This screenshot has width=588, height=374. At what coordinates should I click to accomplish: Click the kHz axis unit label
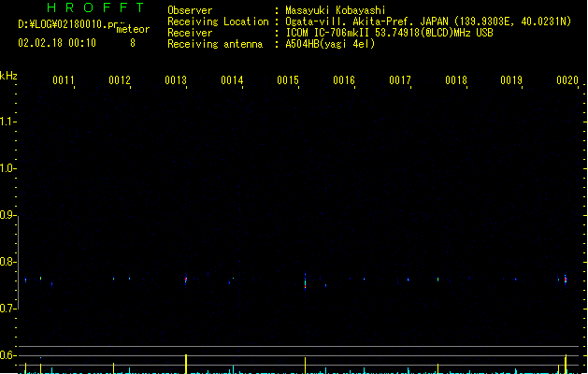(x=8, y=76)
